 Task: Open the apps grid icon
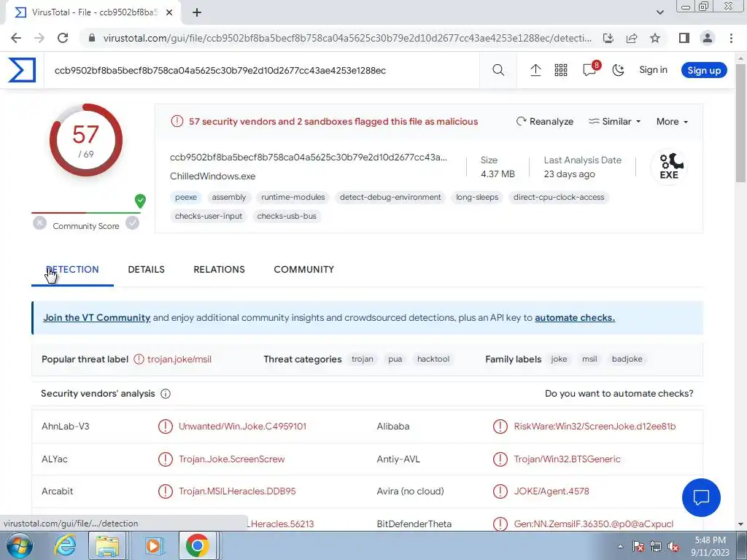561,70
